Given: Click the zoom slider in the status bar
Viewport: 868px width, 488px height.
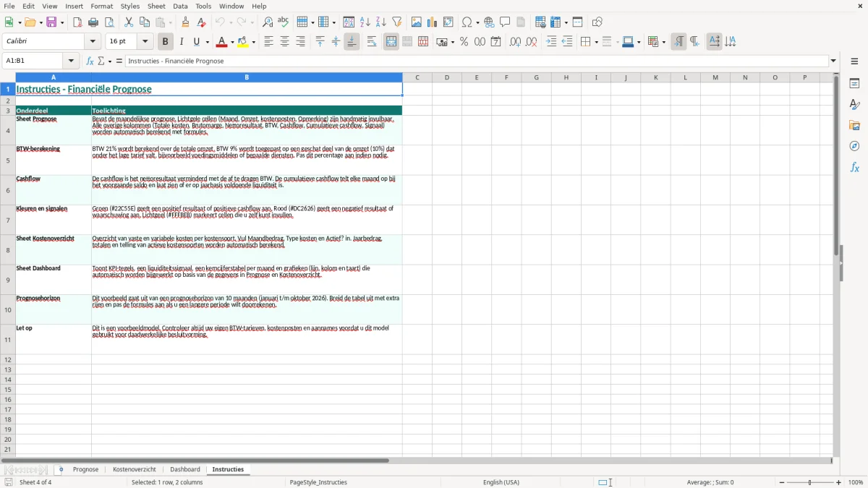Looking at the screenshot, I should pos(810,482).
